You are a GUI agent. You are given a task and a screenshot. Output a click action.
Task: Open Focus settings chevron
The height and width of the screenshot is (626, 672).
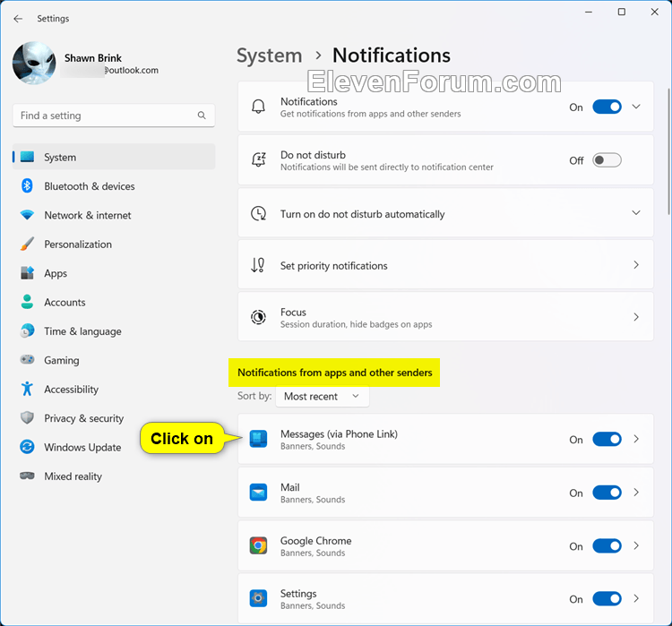636,317
